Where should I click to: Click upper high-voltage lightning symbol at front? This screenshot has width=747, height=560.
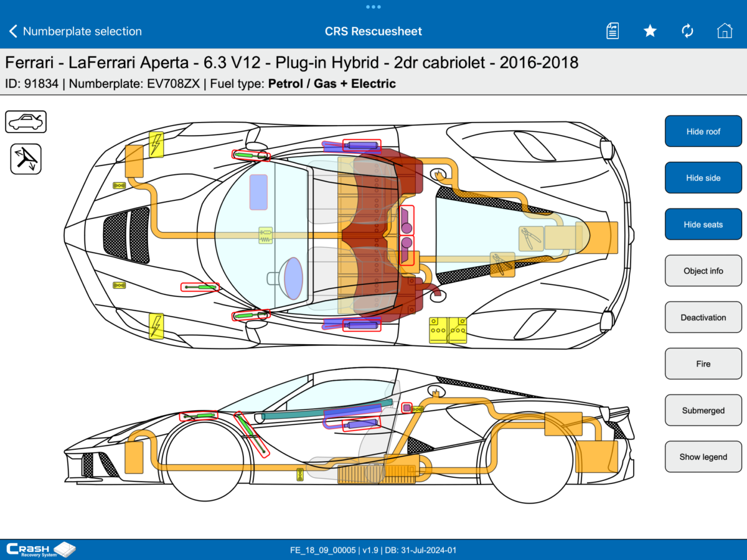tap(156, 144)
